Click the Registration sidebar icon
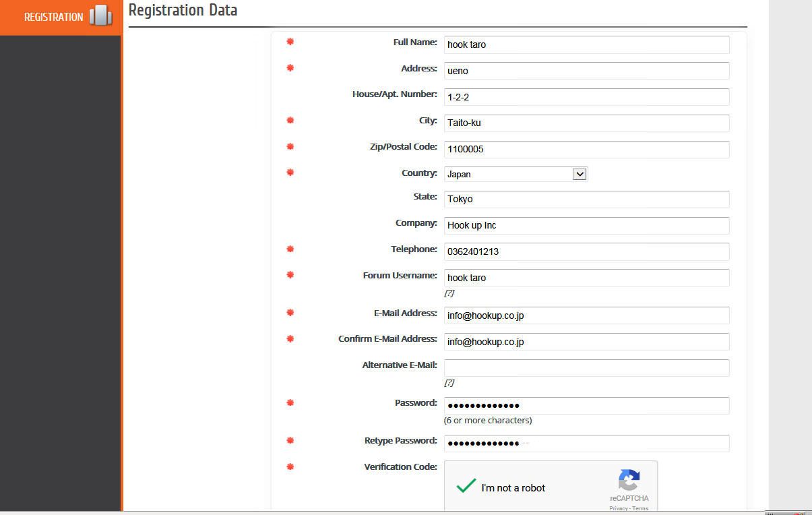812x515 pixels. tap(100, 16)
